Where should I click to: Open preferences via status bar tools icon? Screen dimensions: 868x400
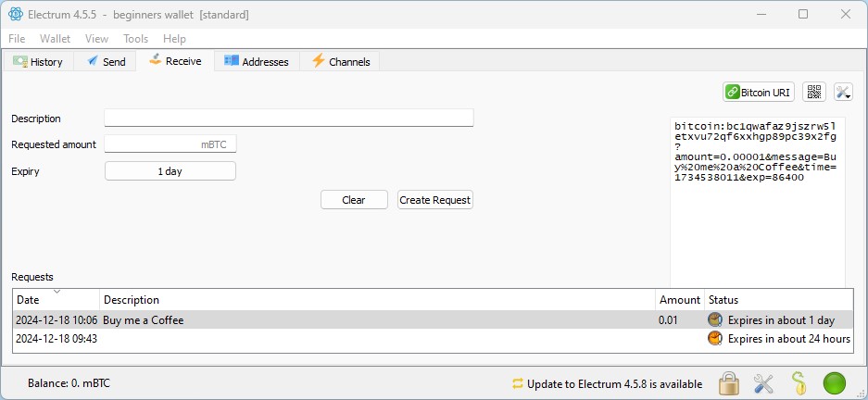point(763,383)
